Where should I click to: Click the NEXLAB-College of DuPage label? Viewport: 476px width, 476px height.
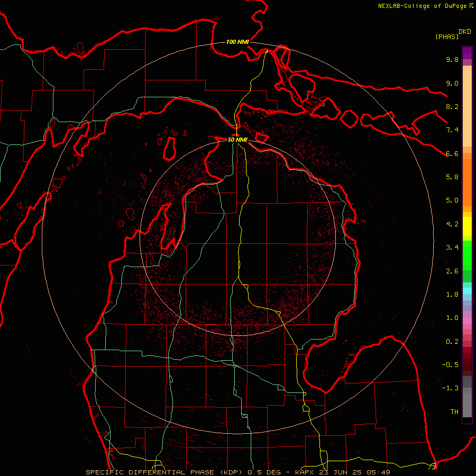coord(422,6)
